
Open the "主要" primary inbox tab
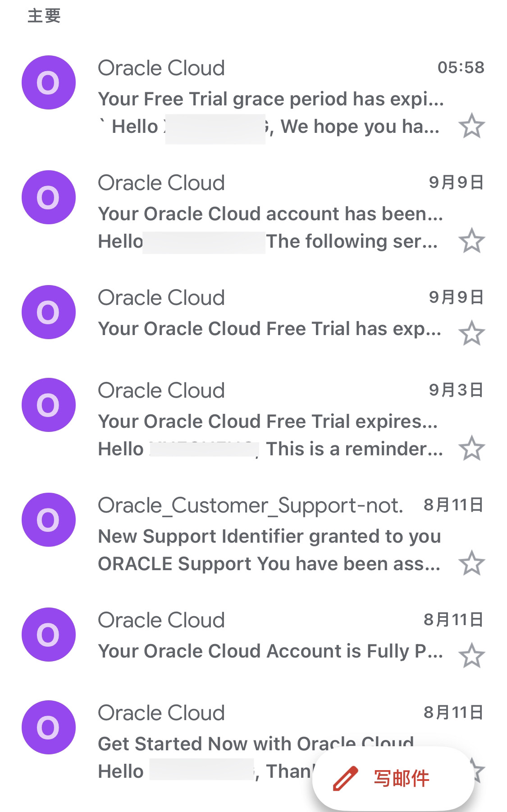(44, 16)
